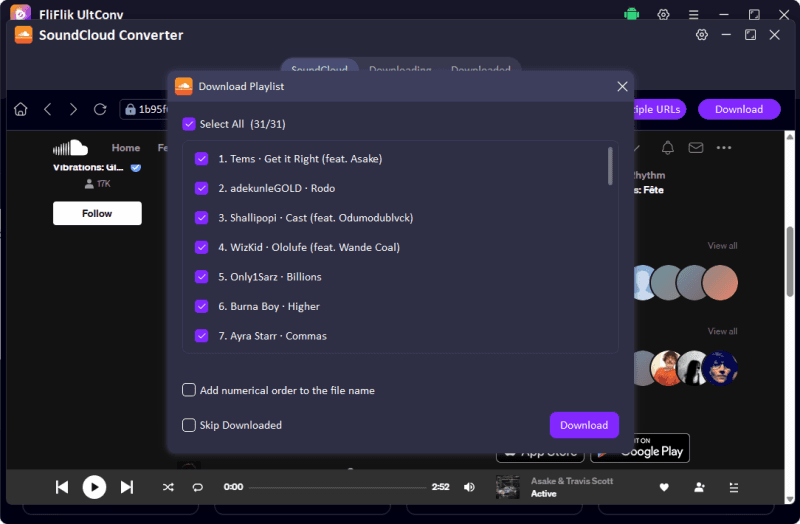Click the playback progress bar
The image size is (800, 524).
(338, 487)
